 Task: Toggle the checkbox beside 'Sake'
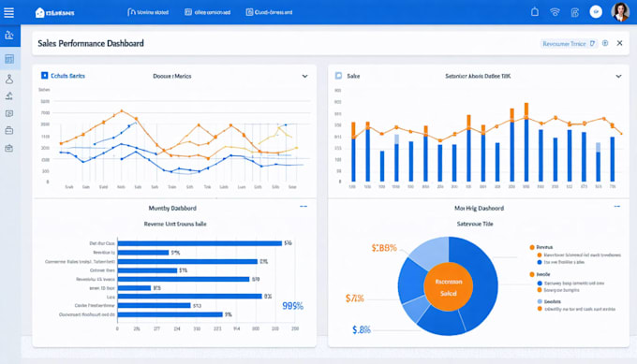[x=338, y=76]
